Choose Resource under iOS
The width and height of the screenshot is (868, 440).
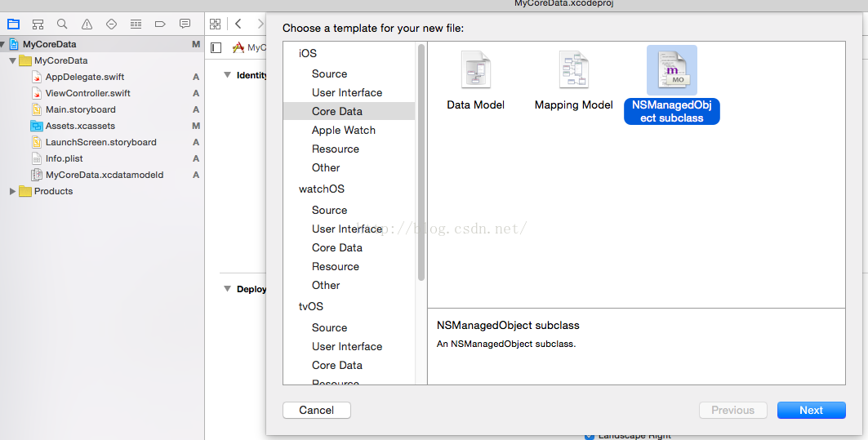(336, 149)
